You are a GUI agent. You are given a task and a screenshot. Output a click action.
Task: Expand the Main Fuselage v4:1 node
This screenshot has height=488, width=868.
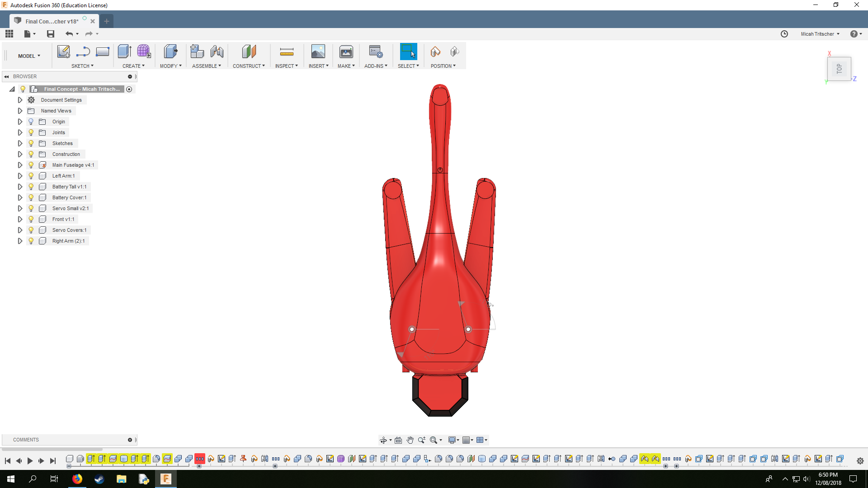(x=20, y=165)
